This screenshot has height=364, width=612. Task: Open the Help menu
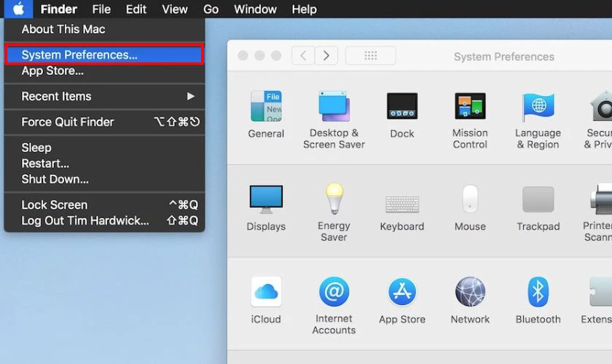coord(305,9)
